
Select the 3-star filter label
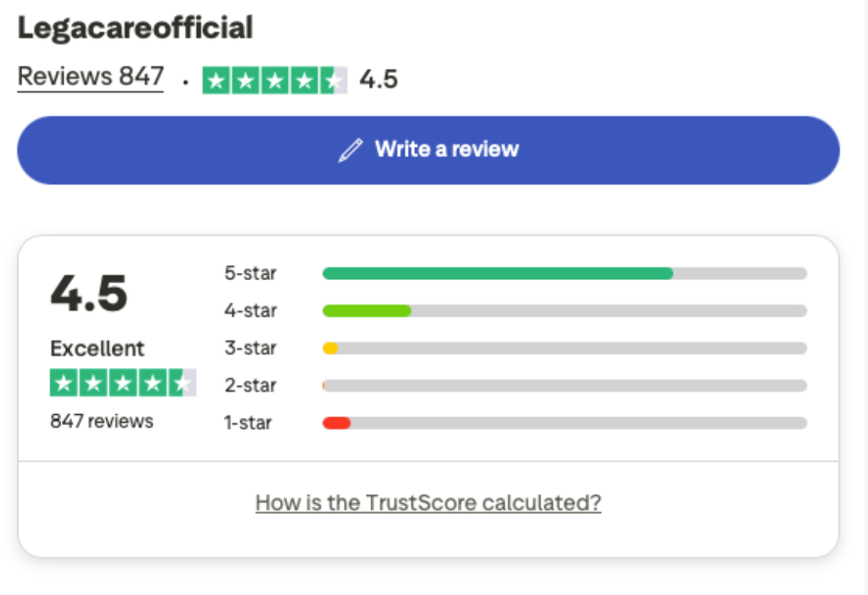(x=250, y=348)
